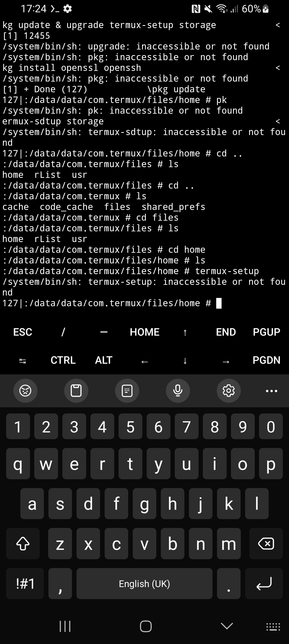This screenshot has width=289, height=644.
Task: Tap the keyboard mode switch icon
Action: click(127, 391)
